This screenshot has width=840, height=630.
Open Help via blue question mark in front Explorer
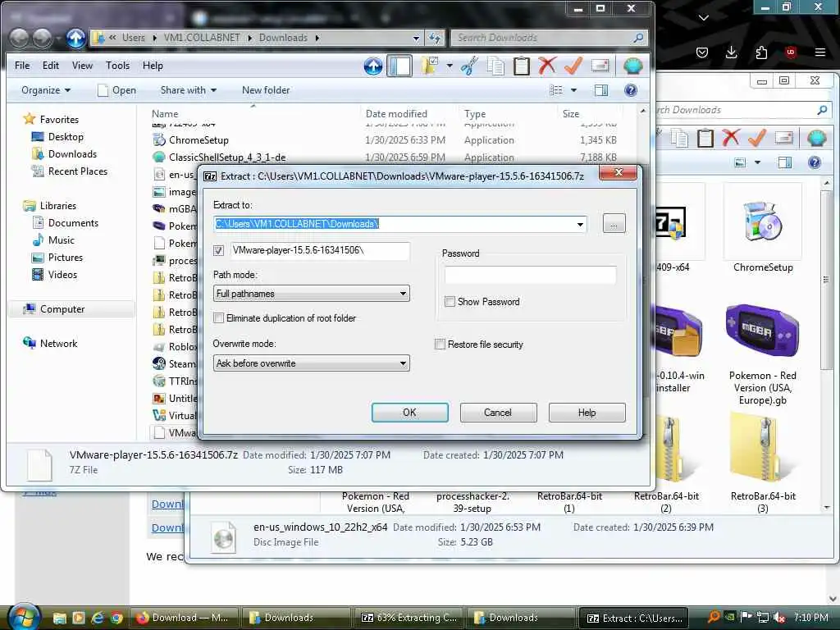pyautogui.click(x=631, y=90)
